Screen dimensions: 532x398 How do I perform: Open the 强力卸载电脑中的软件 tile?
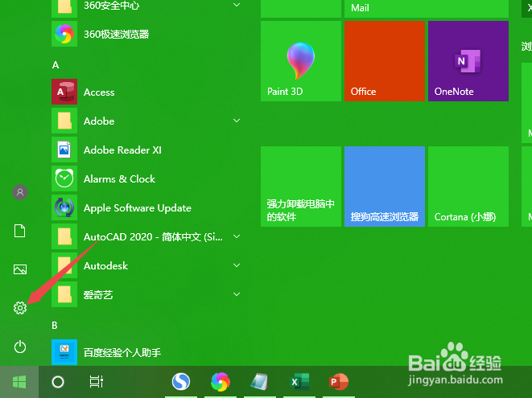(301, 187)
